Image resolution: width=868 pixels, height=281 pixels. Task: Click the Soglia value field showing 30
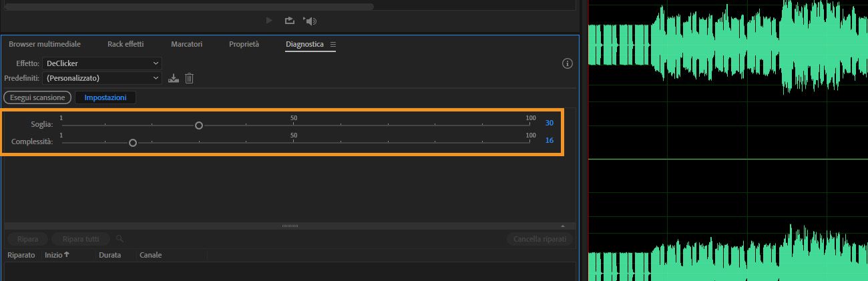pyautogui.click(x=550, y=123)
